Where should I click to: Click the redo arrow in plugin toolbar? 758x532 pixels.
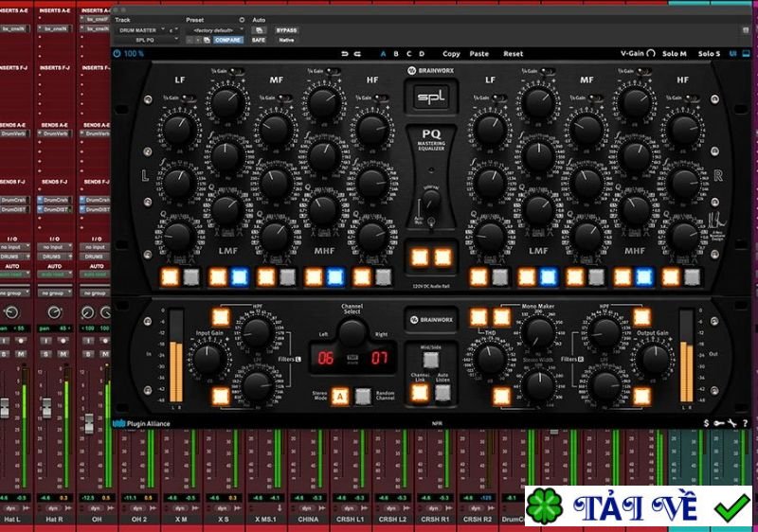coord(357,54)
